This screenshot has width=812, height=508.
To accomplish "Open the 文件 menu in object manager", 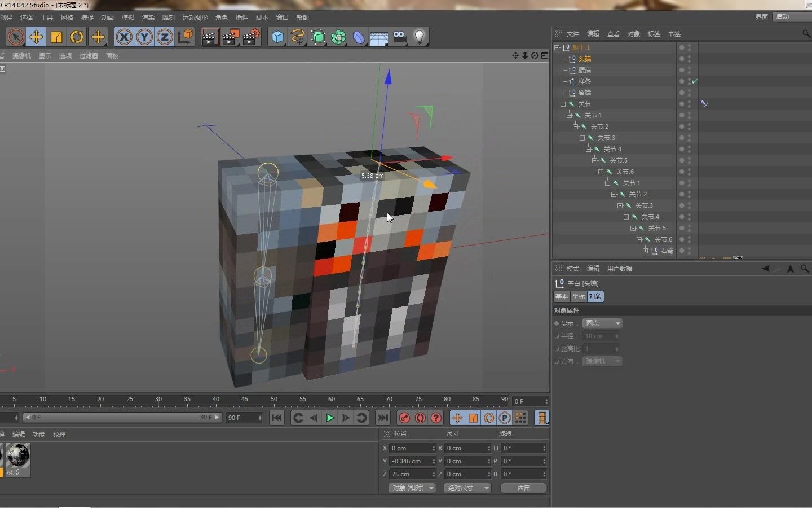I will pos(573,34).
